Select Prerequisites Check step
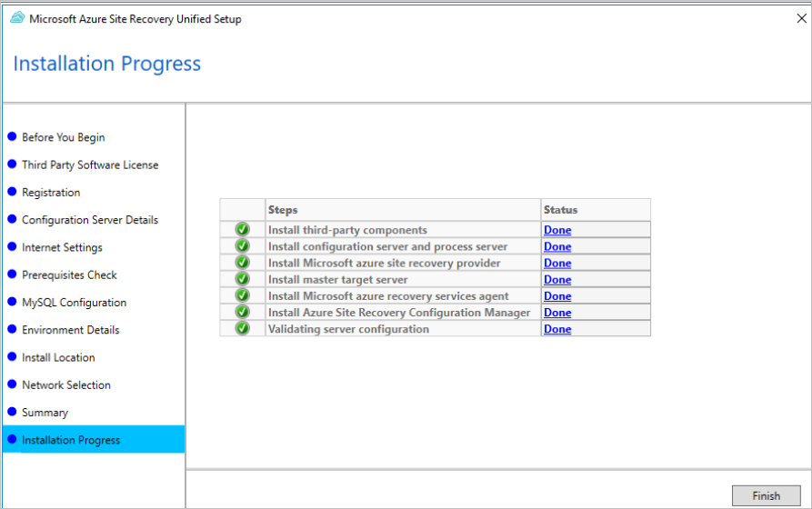 pos(69,275)
